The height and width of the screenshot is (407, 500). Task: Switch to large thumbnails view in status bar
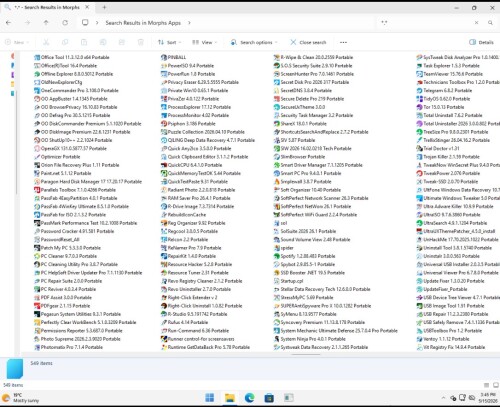click(x=496, y=385)
